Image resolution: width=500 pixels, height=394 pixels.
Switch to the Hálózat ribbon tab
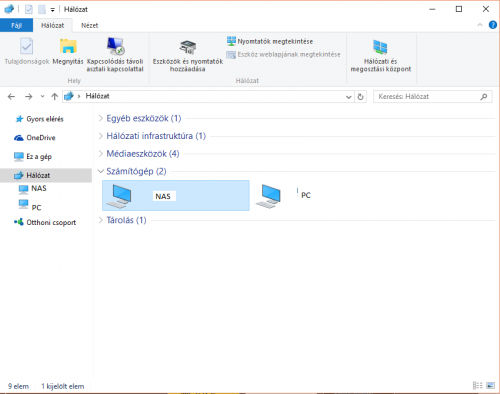53,25
